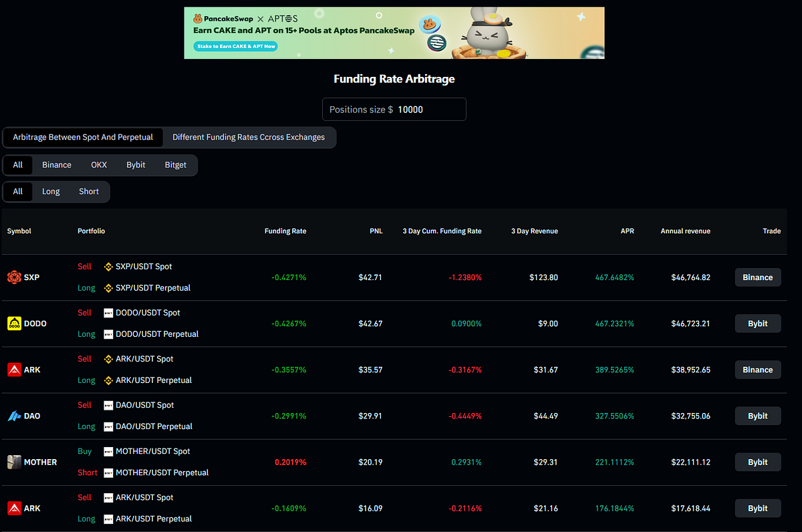The width and height of the screenshot is (802, 532).
Task: Sort by Funding Rate column header
Action: coord(285,231)
